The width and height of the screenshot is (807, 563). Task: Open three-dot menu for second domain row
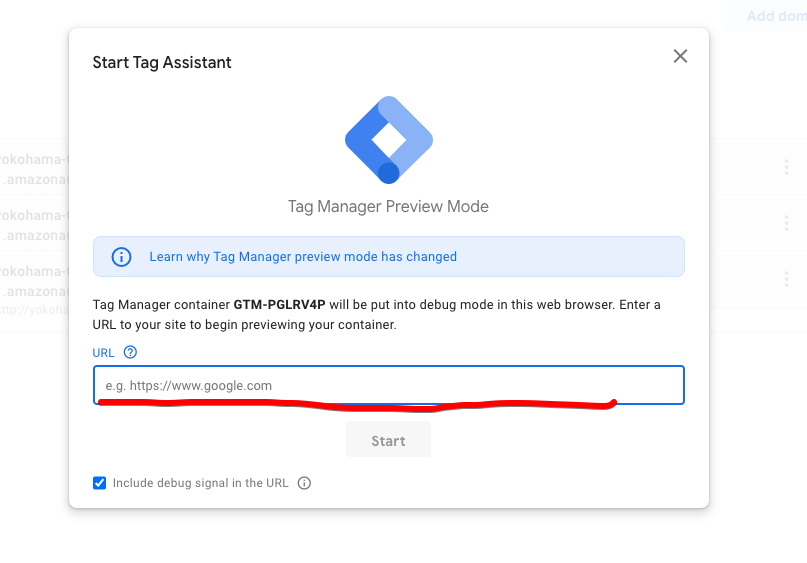pyautogui.click(x=786, y=223)
